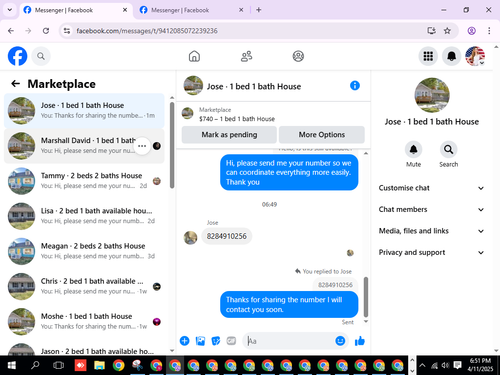
Task: Click the address bar URL
Action: 147,31
